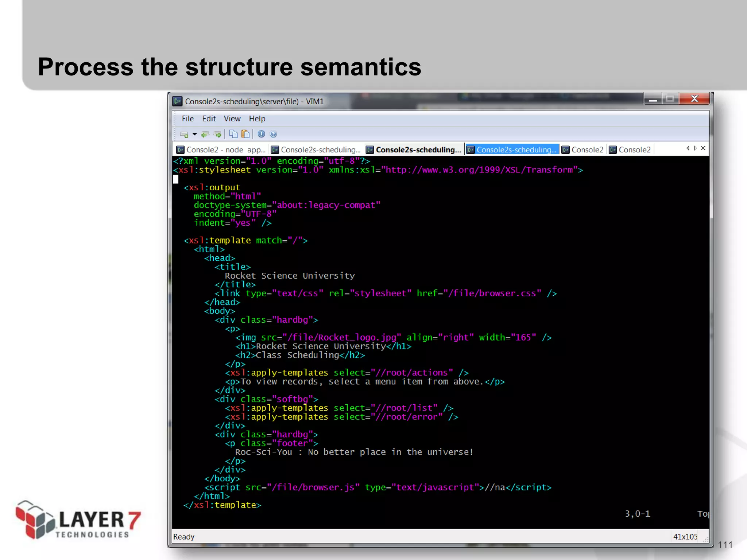This screenshot has height=560, width=747.
Task: Click the script src="/file/browser.js" line
Action: click(x=378, y=487)
